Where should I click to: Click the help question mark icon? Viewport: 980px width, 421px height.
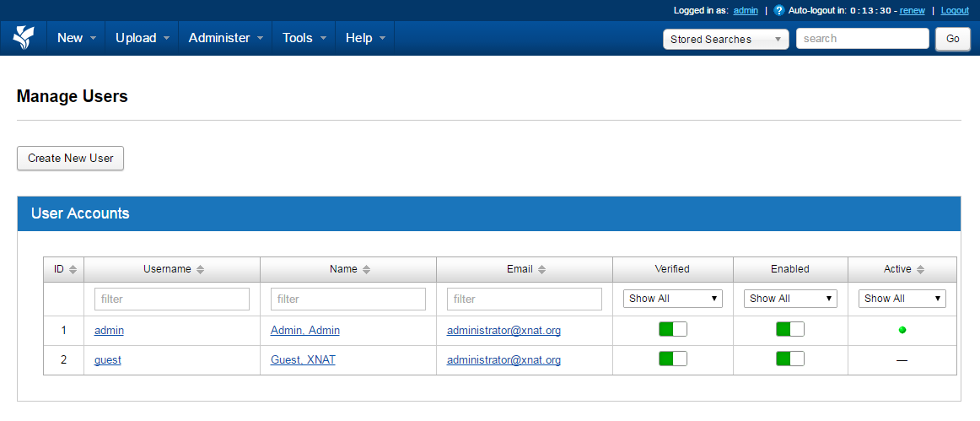point(778,10)
